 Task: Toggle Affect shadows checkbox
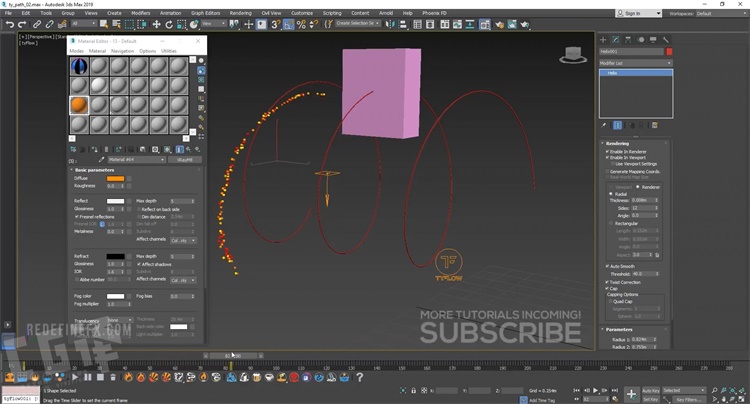click(x=139, y=264)
